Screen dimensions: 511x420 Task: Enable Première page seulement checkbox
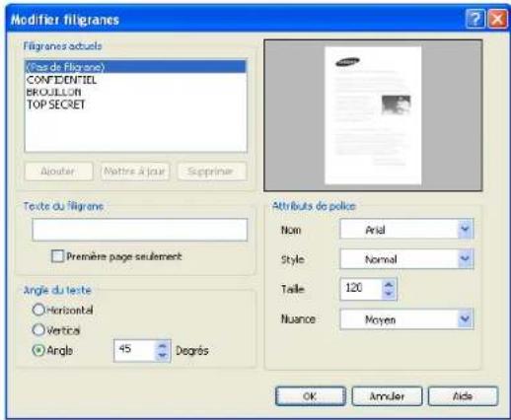click(x=57, y=256)
